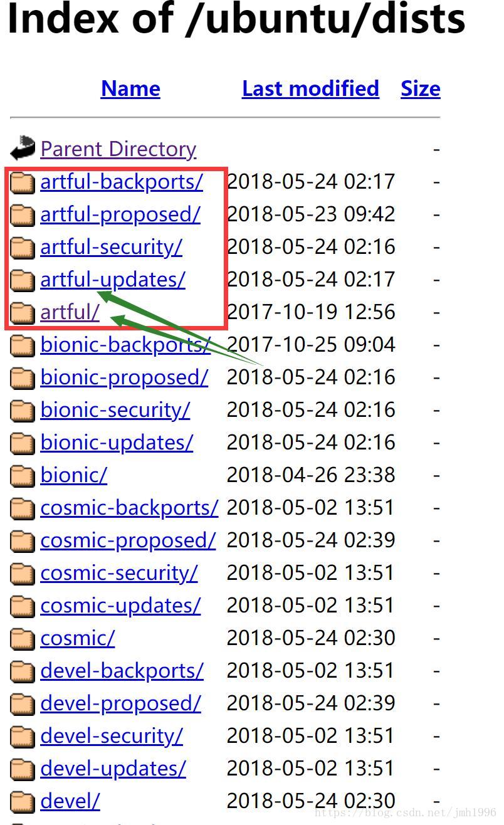Click the folder icon beside cosmic/
The height and width of the screenshot is (825, 504).
pyautogui.click(x=23, y=638)
